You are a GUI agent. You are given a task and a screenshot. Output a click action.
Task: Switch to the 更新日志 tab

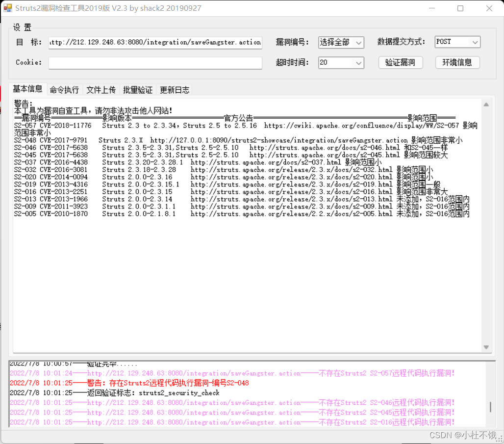[x=175, y=90]
